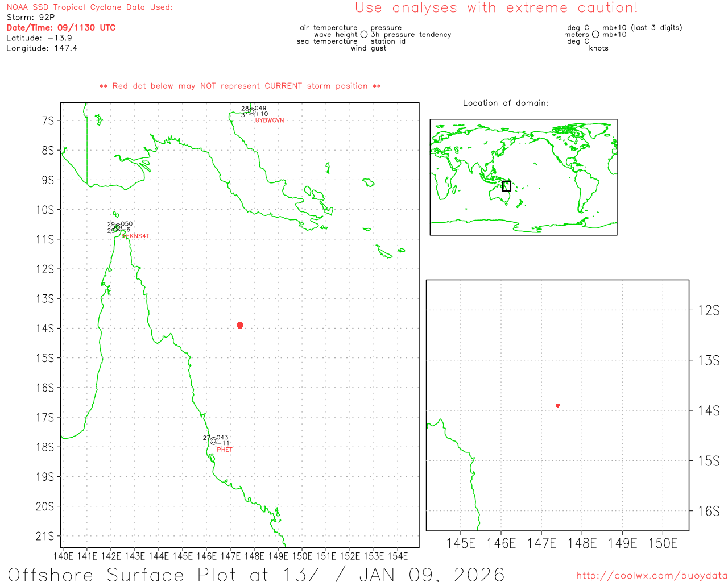
Task: Click the 'Location of domain:' caption
Action: point(506,103)
